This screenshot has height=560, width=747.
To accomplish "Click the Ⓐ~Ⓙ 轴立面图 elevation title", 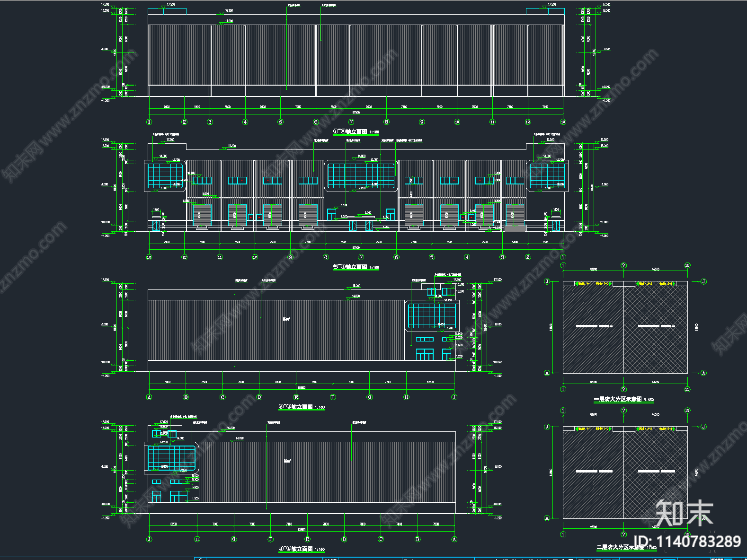I will pos(302,407).
